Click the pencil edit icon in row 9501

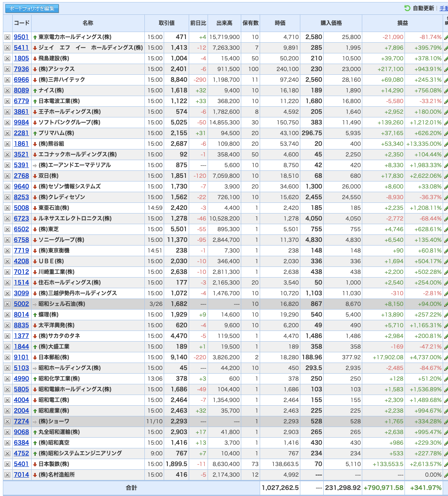446,37
